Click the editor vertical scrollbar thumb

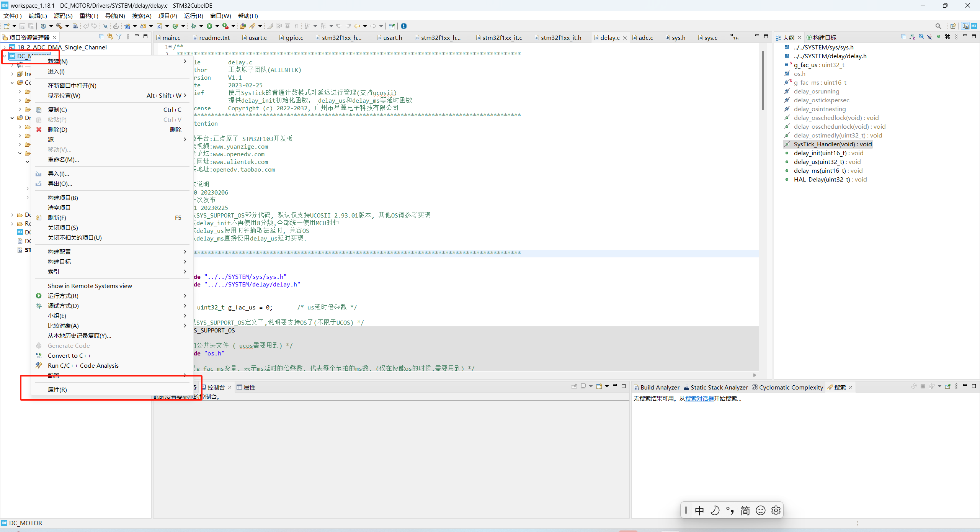click(x=763, y=80)
